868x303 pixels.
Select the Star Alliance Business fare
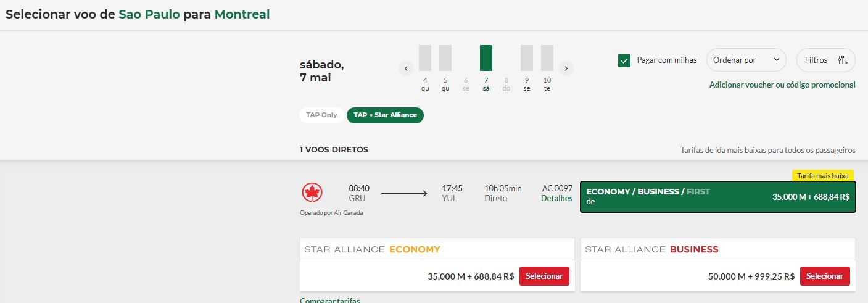click(825, 276)
